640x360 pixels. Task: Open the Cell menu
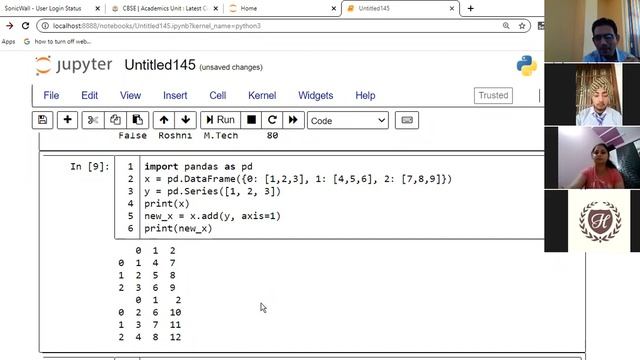click(218, 96)
